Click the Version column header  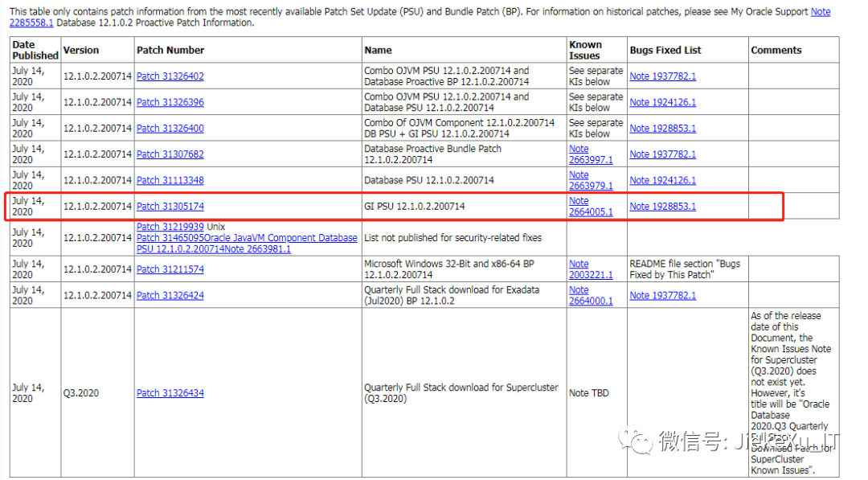click(x=97, y=50)
